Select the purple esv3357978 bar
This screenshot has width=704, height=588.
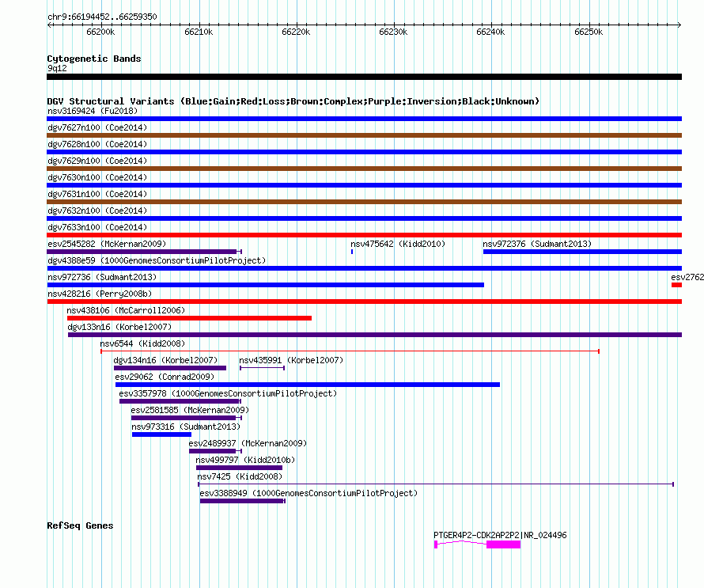point(180,401)
